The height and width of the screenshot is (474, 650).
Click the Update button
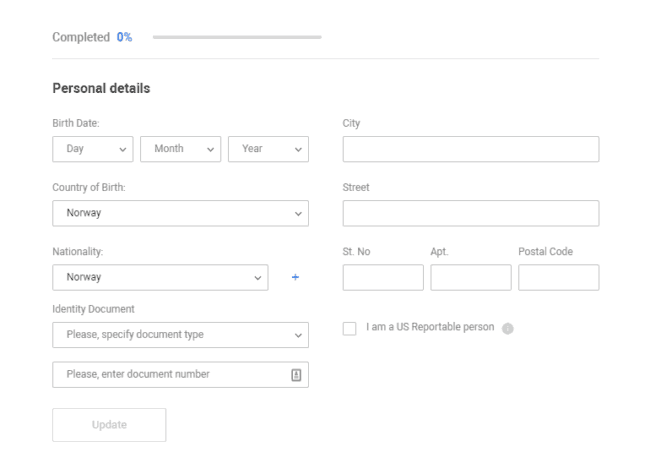(x=109, y=425)
